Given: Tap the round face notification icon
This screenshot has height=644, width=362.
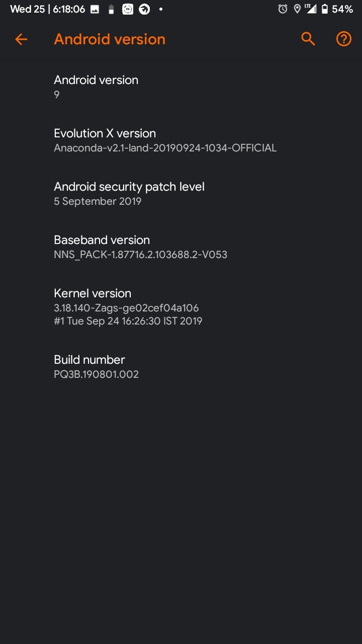Looking at the screenshot, I should [128, 9].
